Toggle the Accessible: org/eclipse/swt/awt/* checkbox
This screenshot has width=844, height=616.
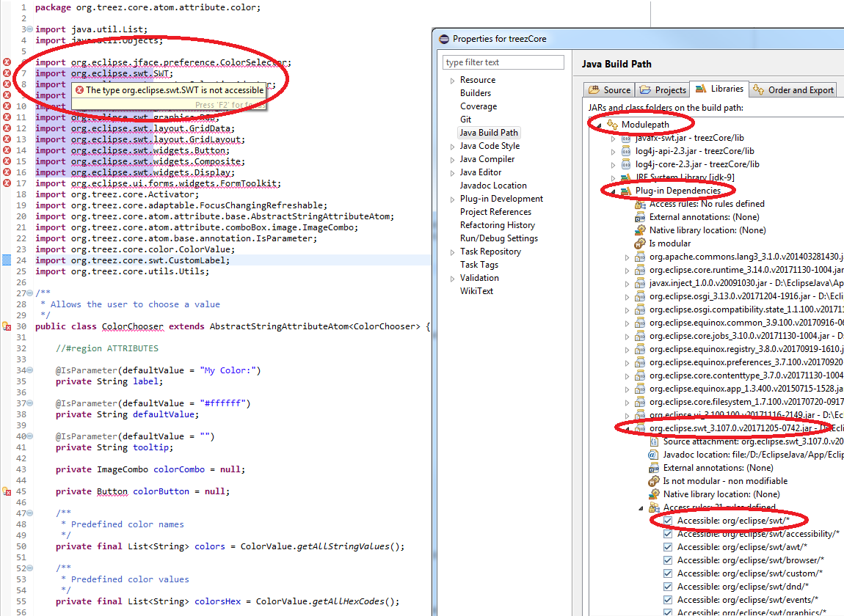click(x=667, y=547)
